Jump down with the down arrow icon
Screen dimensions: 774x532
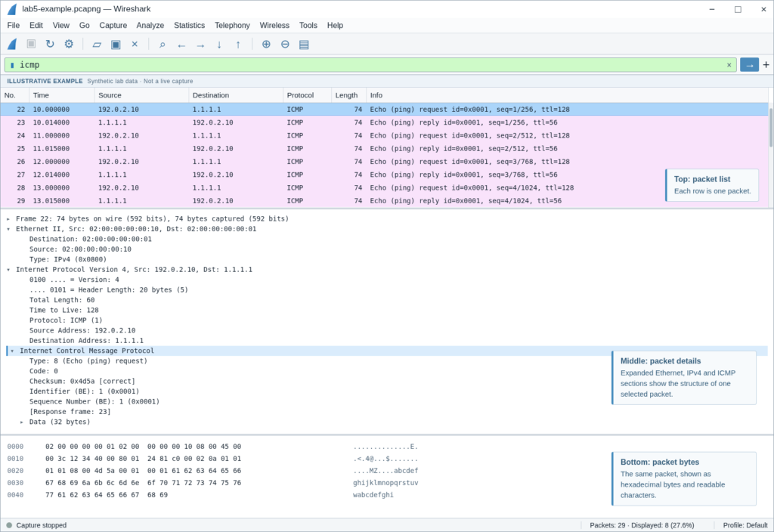(x=218, y=45)
